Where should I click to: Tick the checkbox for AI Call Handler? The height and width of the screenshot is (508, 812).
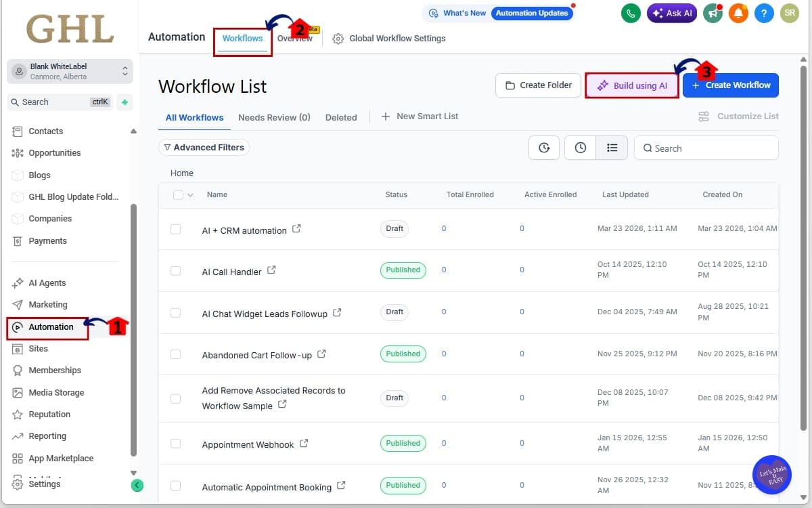coord(176,270)
